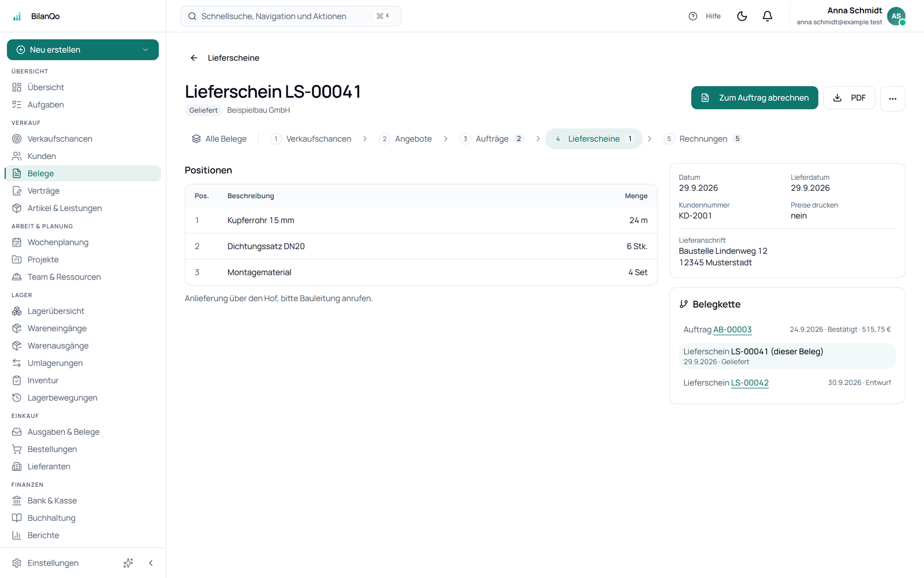
Task: Open Bestellungen shopping cart entry
Action: (83, 449)
